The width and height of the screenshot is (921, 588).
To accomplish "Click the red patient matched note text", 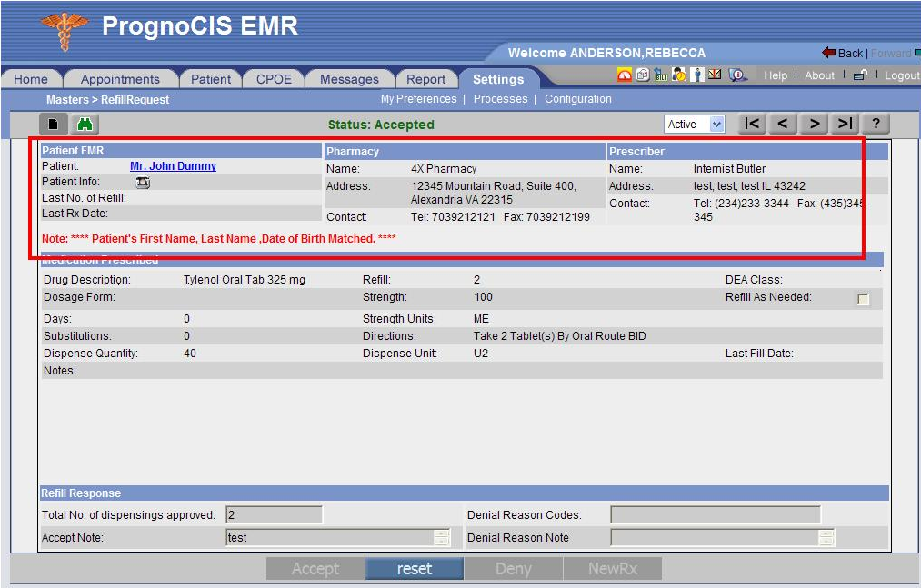I will click(x=219, y=238).
